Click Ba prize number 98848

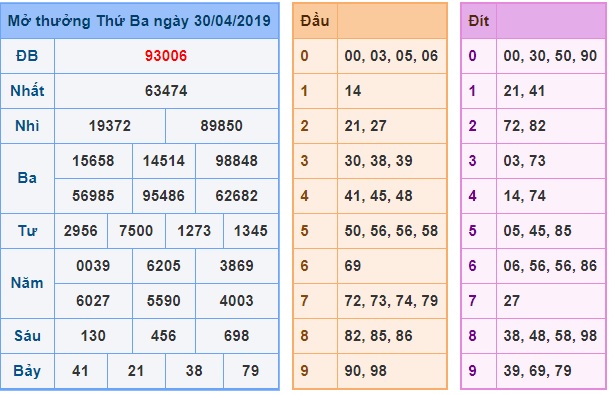(237, 161)
